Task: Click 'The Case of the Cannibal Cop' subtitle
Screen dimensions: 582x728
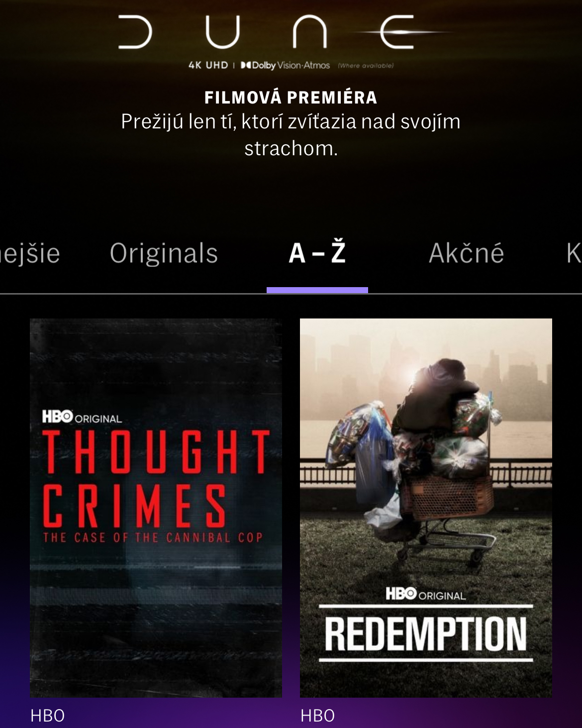Action: pos(153,537)
